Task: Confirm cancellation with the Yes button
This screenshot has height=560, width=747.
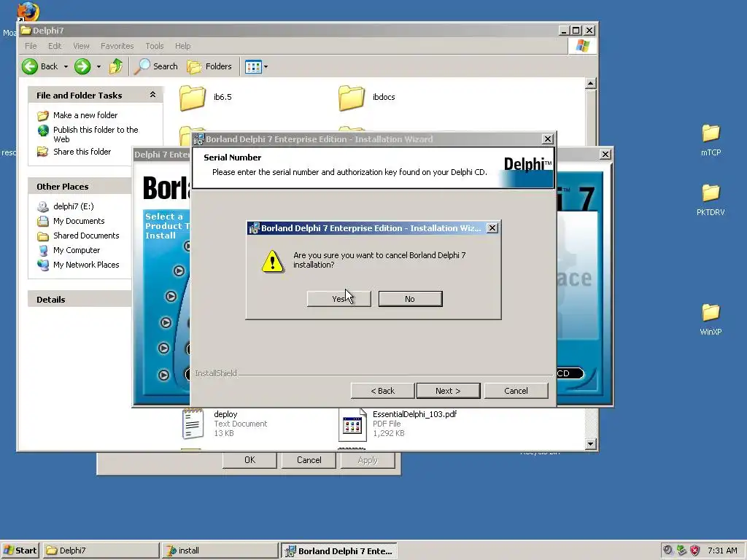Action: [x=338, y=299]
